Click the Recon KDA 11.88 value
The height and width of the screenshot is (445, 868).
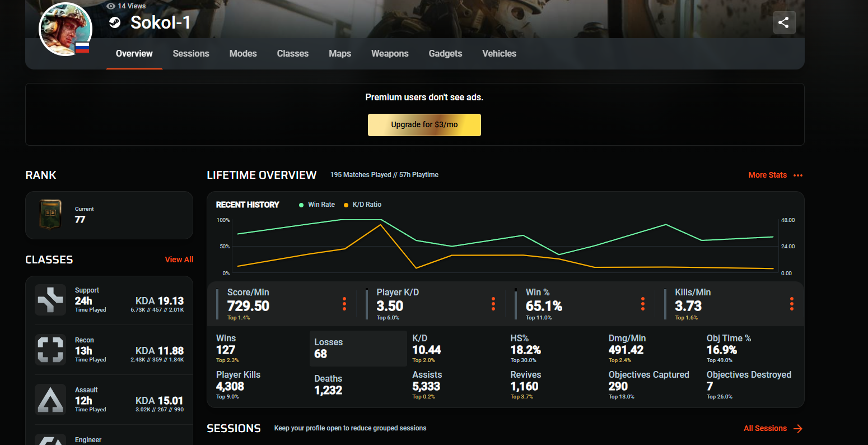pyautogui.click(x=160, y=351)
